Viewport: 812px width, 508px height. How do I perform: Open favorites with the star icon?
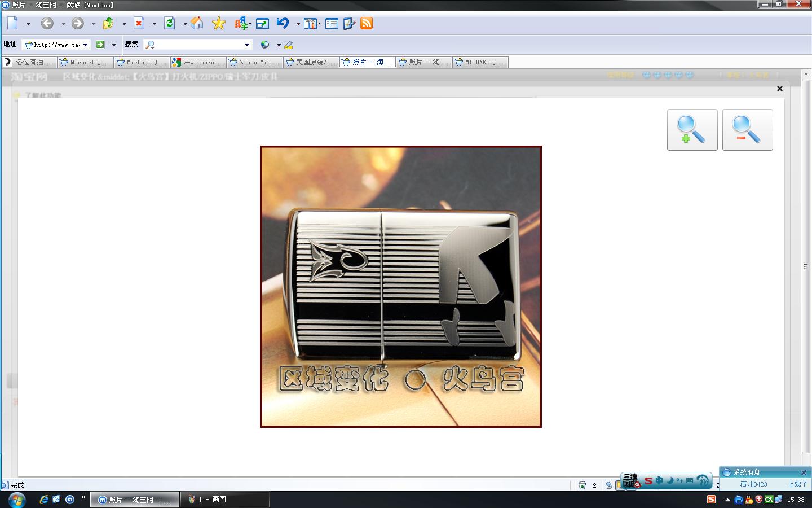point(218,23)
